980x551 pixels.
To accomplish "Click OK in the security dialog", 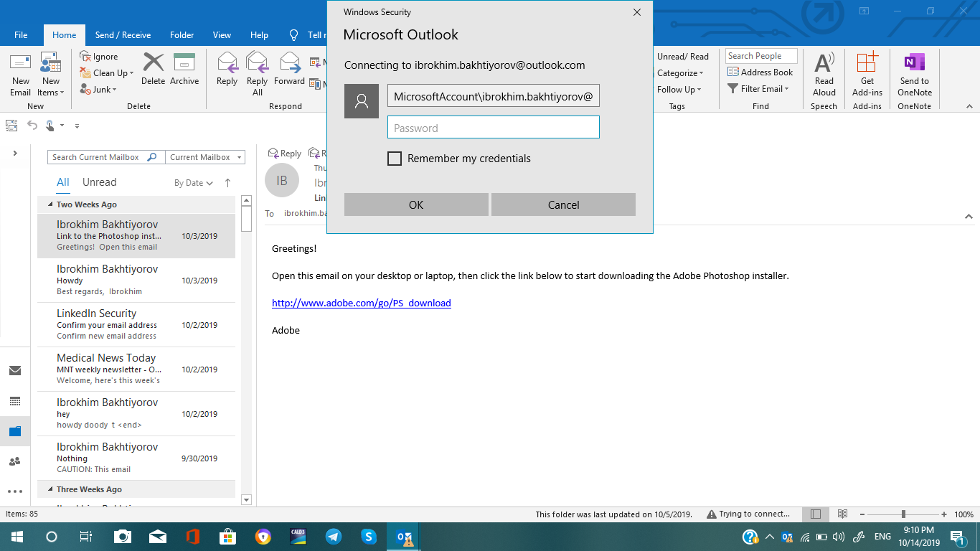I will tap(416, 204).
